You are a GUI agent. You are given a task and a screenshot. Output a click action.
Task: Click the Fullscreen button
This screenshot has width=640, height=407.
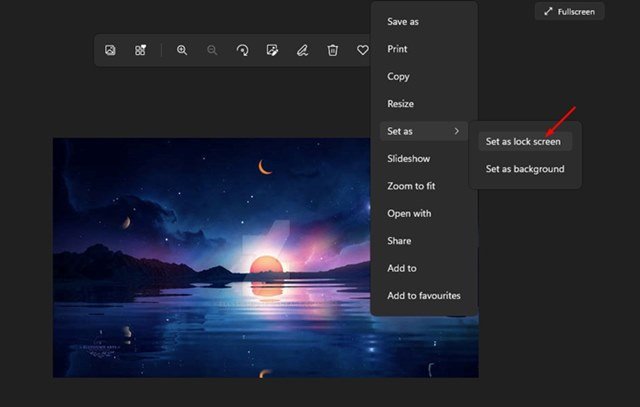click(x=569, y=12)
